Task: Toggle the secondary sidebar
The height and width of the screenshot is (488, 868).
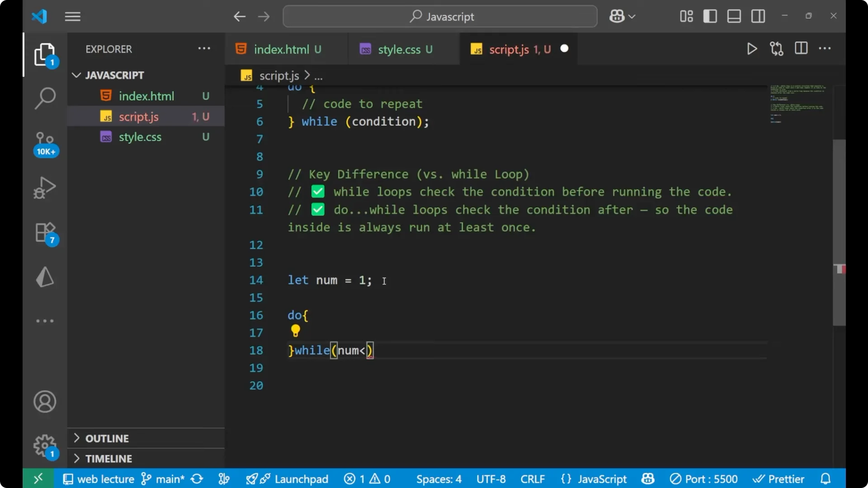Action: click(x=758, y=16)
